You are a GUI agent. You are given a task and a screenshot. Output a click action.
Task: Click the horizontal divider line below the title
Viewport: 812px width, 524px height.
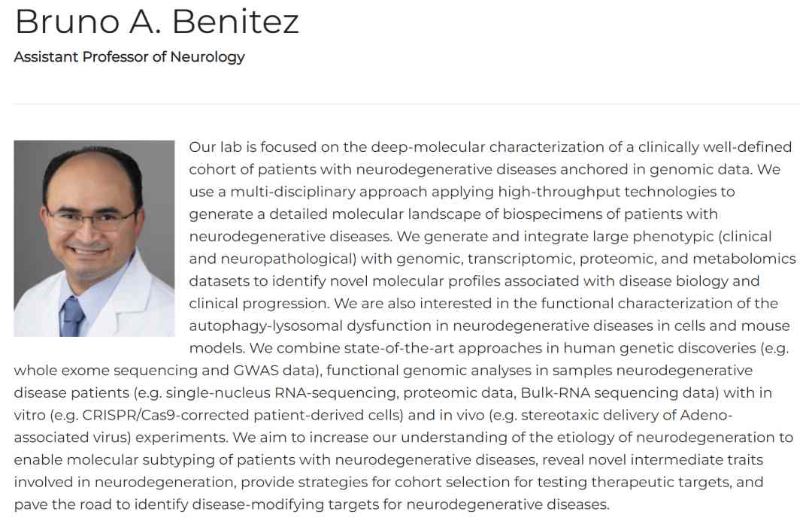pyautogui.click(x=406, y=104)
